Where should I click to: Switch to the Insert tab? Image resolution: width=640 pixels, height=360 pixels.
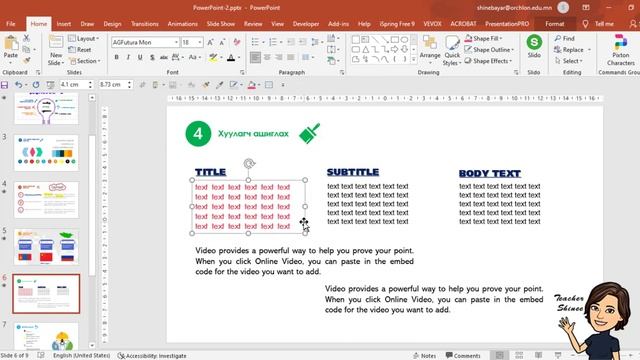[x=64, y=24]
